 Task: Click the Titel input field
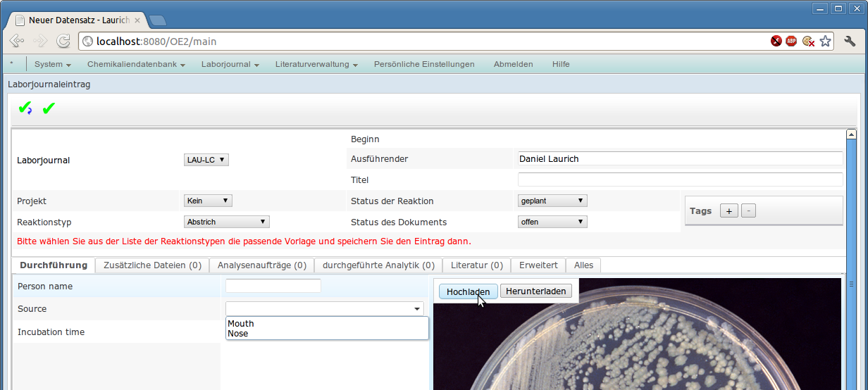(x=680, y=180)
